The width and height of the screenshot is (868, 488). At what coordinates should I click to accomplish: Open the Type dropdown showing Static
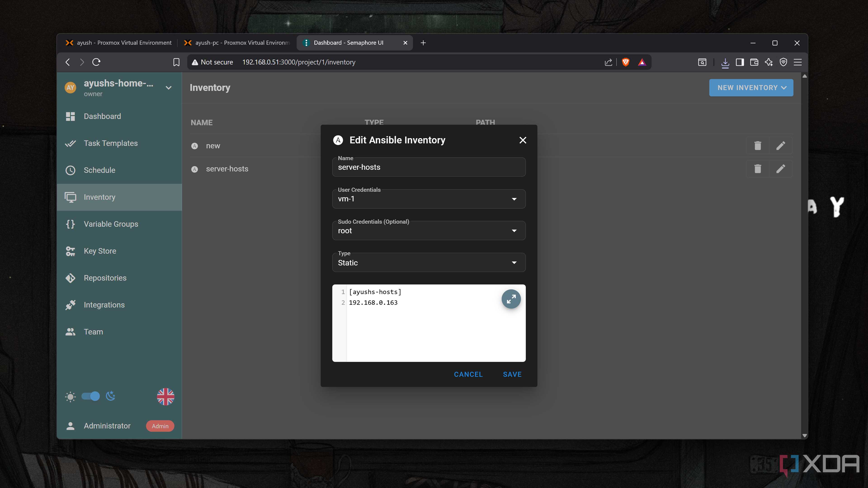(429, 263)
